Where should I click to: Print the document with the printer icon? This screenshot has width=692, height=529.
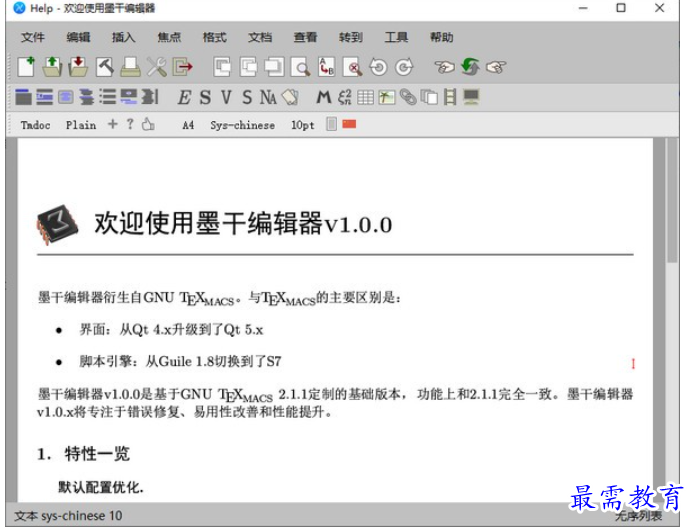pos(131,67)
